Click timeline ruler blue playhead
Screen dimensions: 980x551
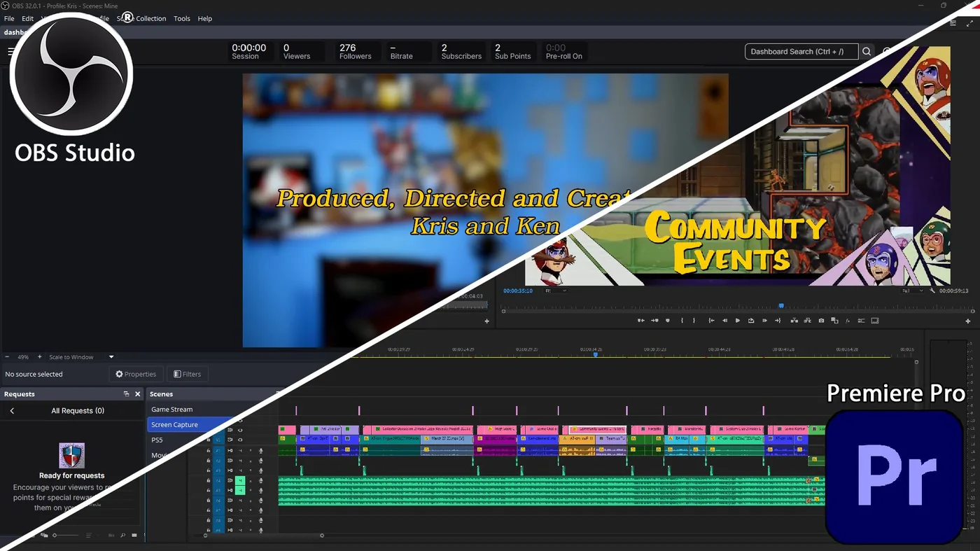(596, 354)
